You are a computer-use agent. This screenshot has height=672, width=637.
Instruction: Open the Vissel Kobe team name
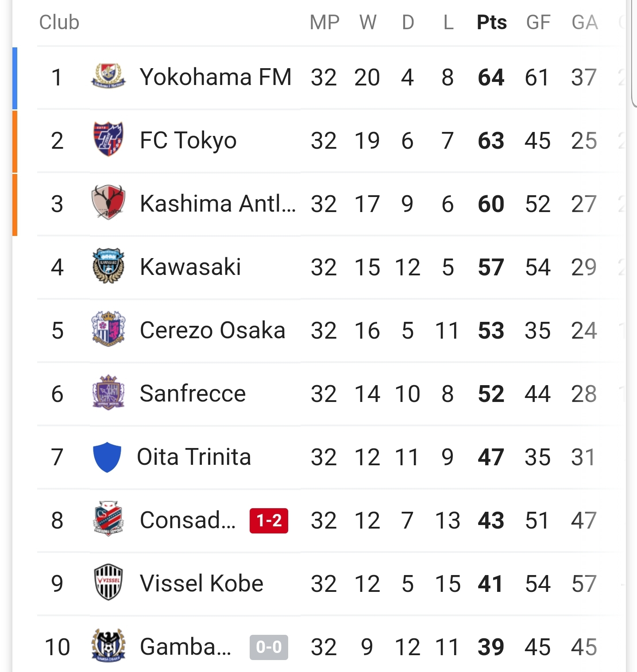coord(201,583)
